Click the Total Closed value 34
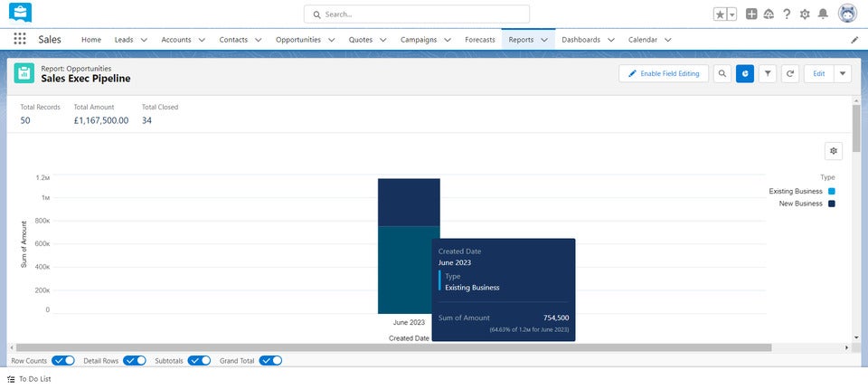The height and width of the screenshot is (389, 868). tap(146, 120)
